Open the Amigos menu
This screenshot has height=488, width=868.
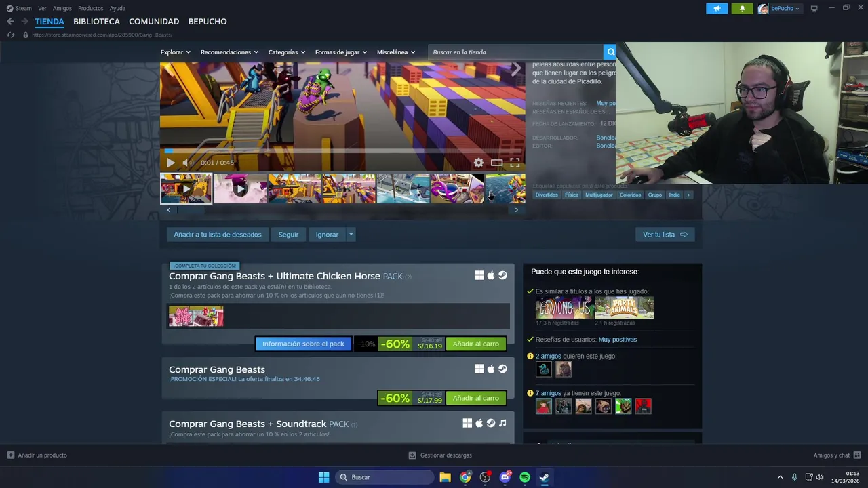pyautogui.click(x=62, y=8)
